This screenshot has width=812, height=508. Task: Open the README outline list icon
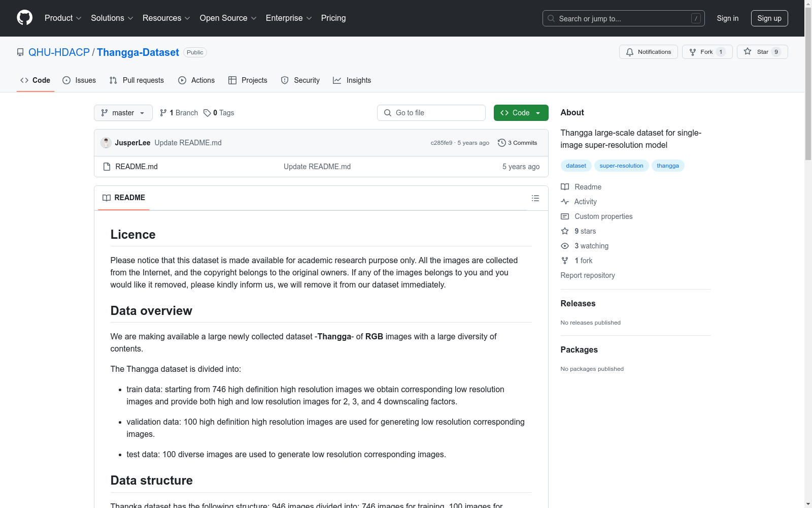tap(535, 198)
